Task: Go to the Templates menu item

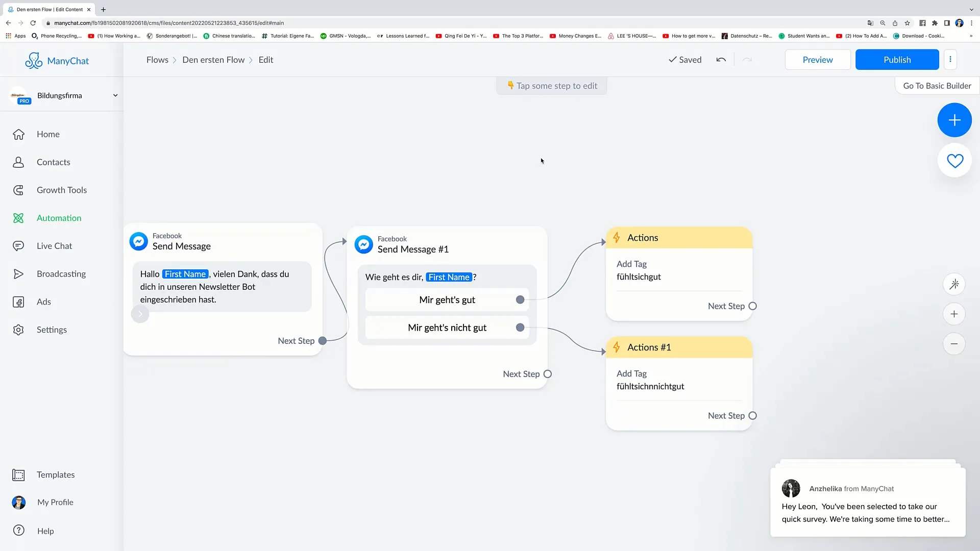Action: (56, 475)
